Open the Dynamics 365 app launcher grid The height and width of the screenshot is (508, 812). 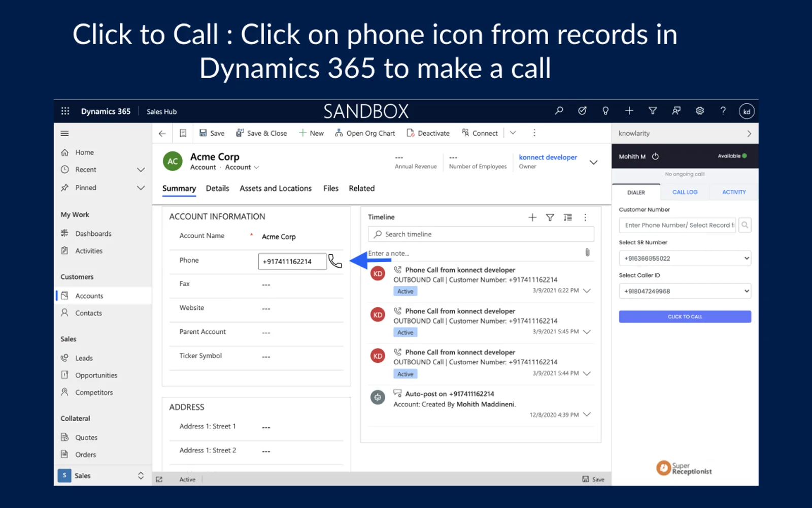(x=65, y=111)
